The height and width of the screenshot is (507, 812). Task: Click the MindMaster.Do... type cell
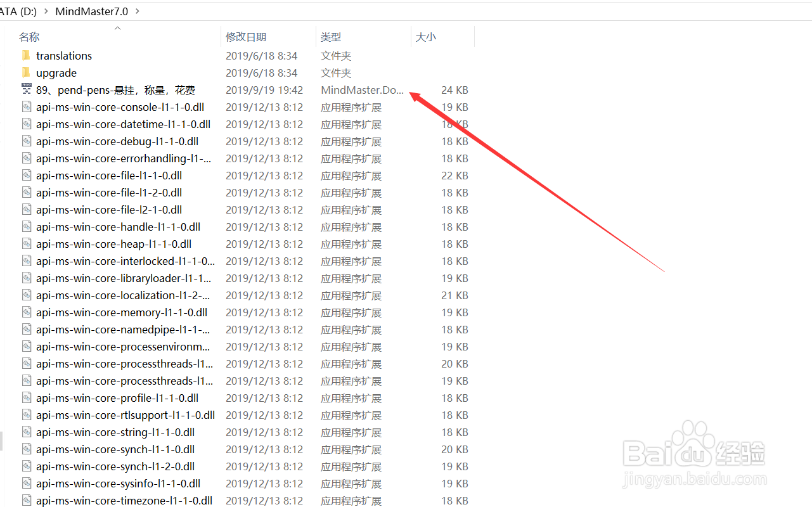(363, 90)
